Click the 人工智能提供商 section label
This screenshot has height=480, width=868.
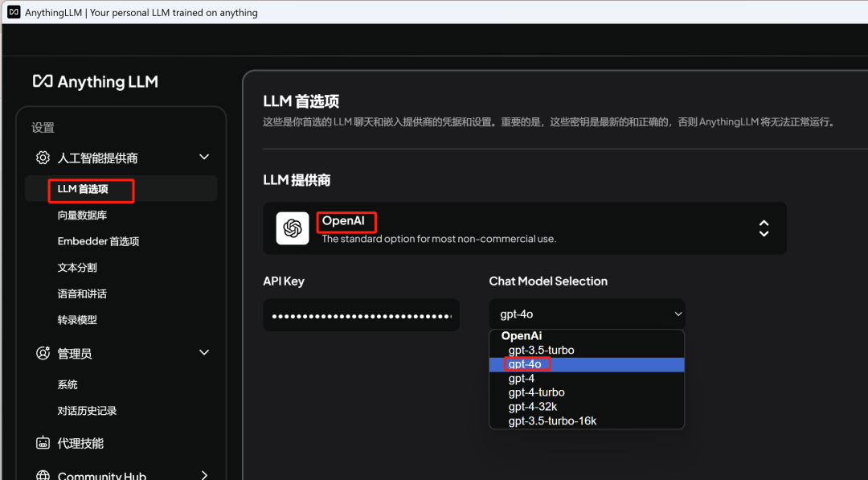pos(97,158)
